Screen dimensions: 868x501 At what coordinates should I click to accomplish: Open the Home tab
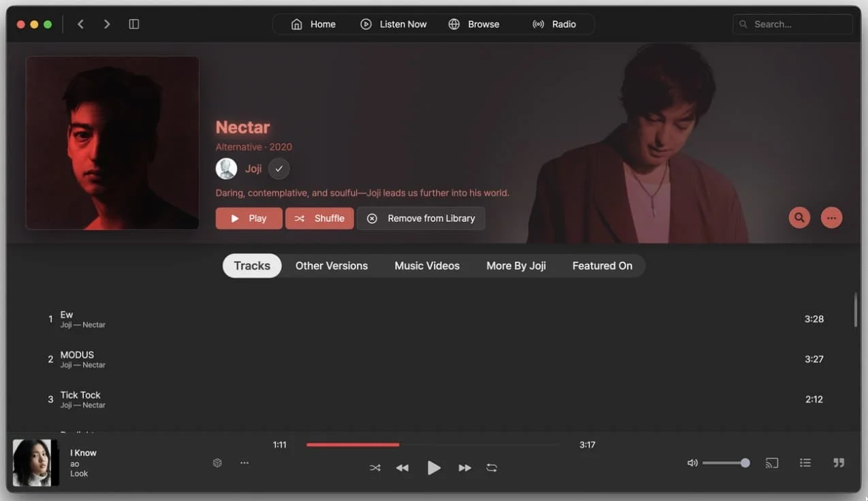313,24
